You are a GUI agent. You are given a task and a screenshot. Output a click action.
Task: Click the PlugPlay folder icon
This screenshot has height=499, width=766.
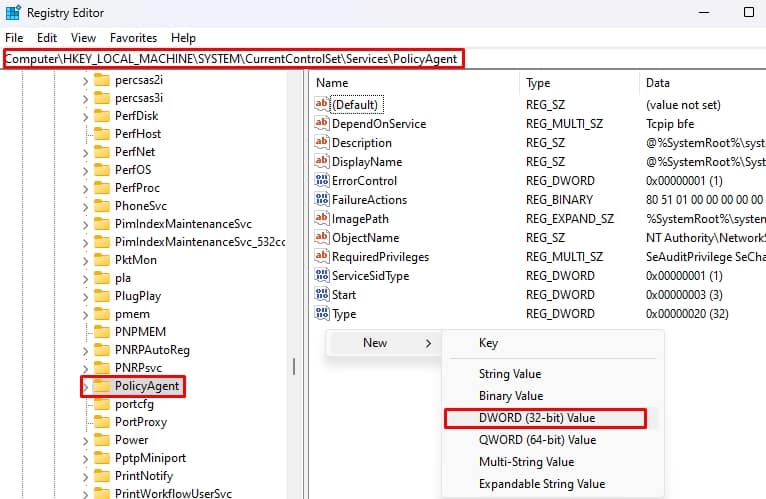pyautogui.click(x=102, y=296)
